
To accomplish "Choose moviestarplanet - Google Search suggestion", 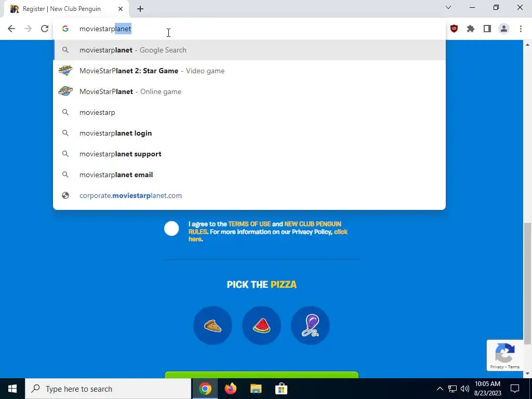I will point(249,50).
